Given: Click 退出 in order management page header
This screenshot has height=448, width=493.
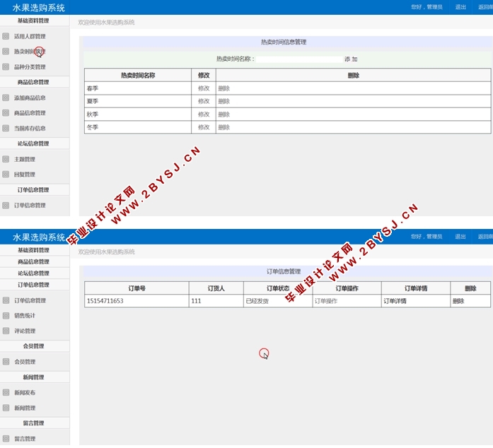Looking at the screenshot, I should [460, 236].
